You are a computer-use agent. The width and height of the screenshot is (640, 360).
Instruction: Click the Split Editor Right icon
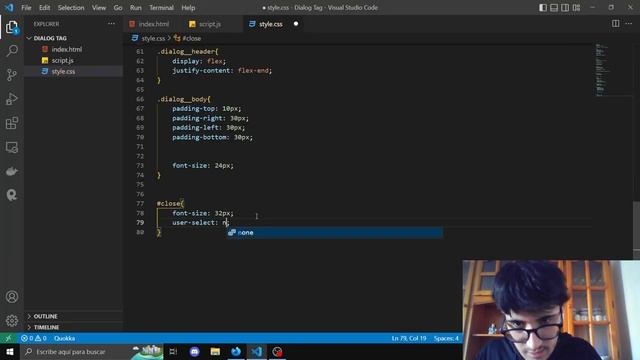[616, 24]
